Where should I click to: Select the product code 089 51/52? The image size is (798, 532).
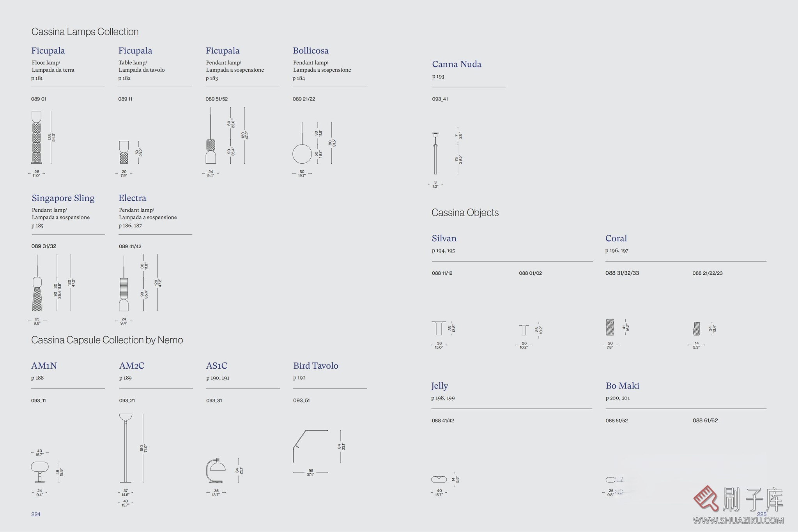coord(216,99)
